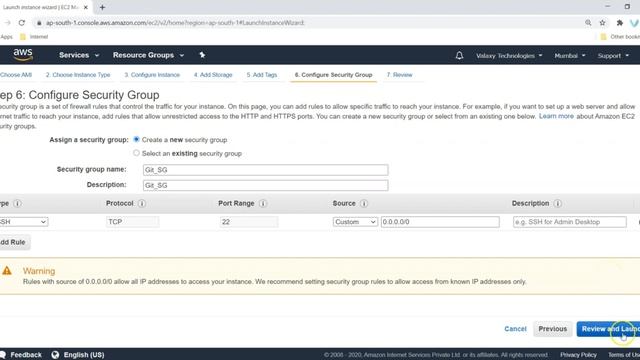Click the zoom magnifier icon in address bar
Viewport: 640px width, 360px height.
click(588, 23)
